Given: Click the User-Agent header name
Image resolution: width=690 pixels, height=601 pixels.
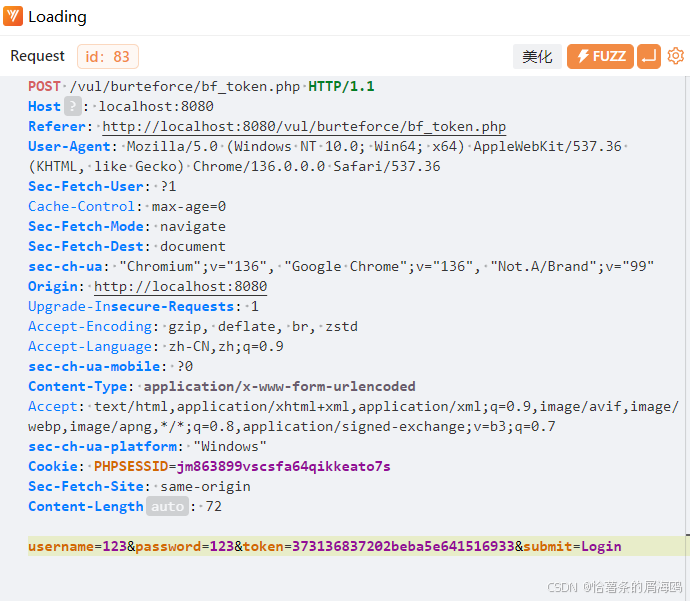Looking at the screenshot, I should tap(69, 147).
